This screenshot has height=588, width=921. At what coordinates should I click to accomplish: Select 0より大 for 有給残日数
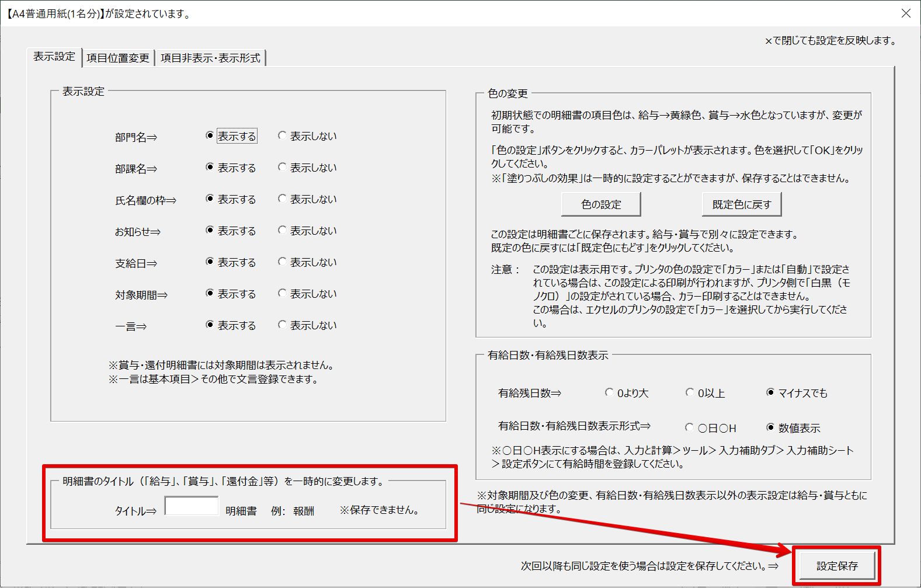click(610, 393)
